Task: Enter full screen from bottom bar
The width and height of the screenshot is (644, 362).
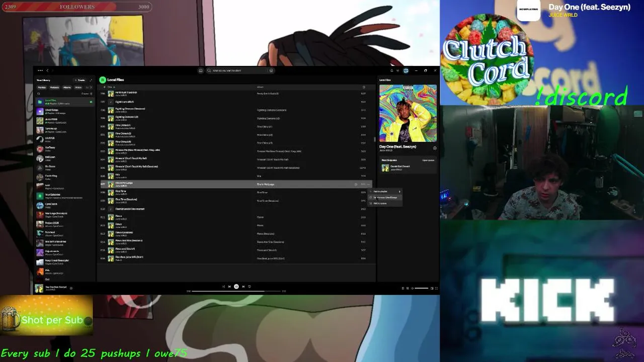Action: click(436, 288)
